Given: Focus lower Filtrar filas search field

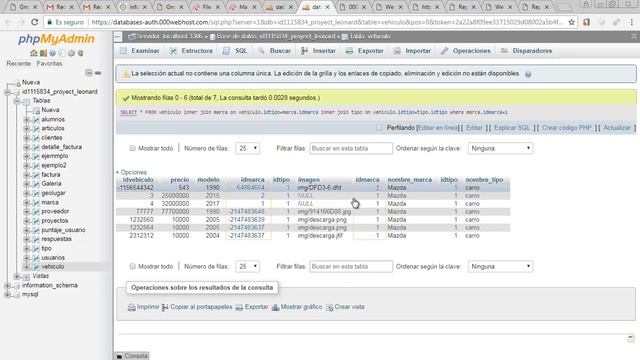Looking at the screenshot, I should 351,266.
